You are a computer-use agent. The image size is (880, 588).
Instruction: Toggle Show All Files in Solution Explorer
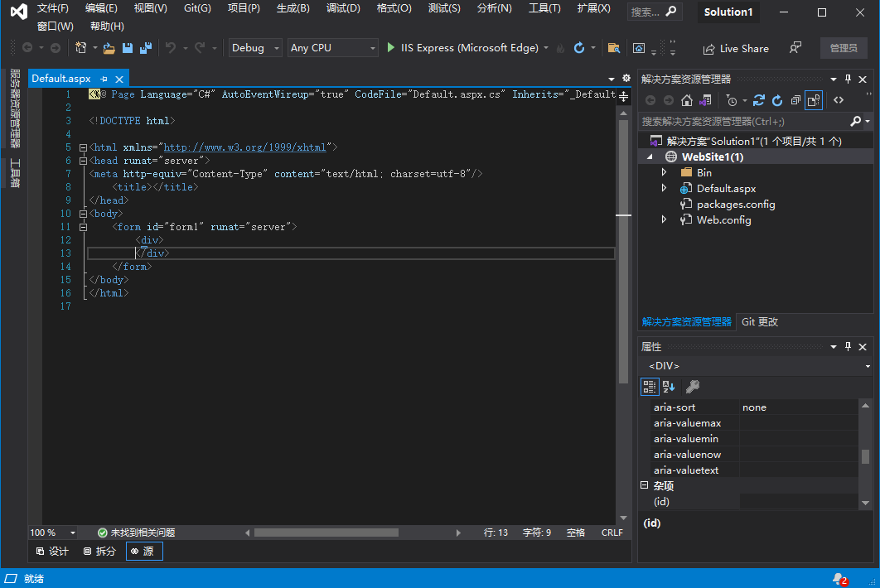point(814,100)
